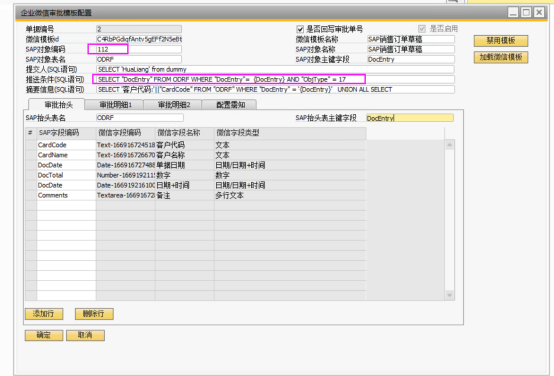Cancel with the 取消 button
The width and height of the screenshot is (554, 376).
[85, 335]
